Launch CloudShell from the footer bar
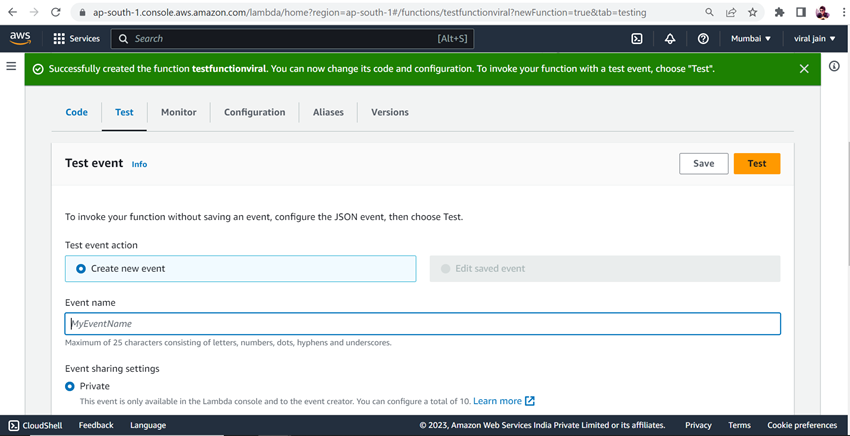850x436 pixels. point(35,425)
